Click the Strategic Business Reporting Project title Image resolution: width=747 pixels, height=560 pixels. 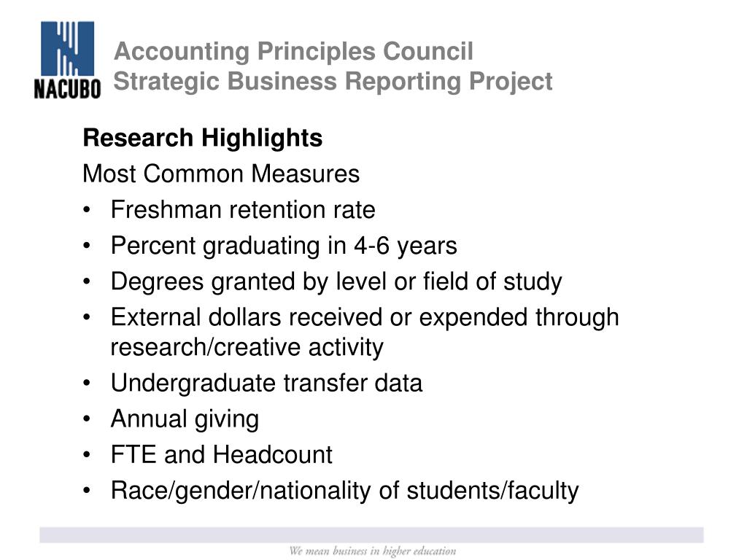point(333,82)
